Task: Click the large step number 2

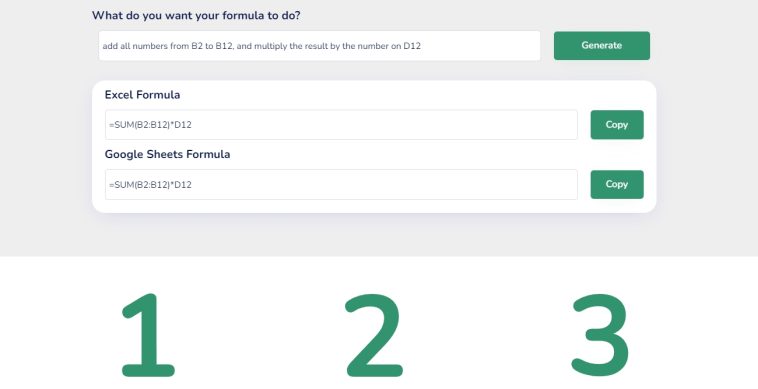Action: pos(374,335)
